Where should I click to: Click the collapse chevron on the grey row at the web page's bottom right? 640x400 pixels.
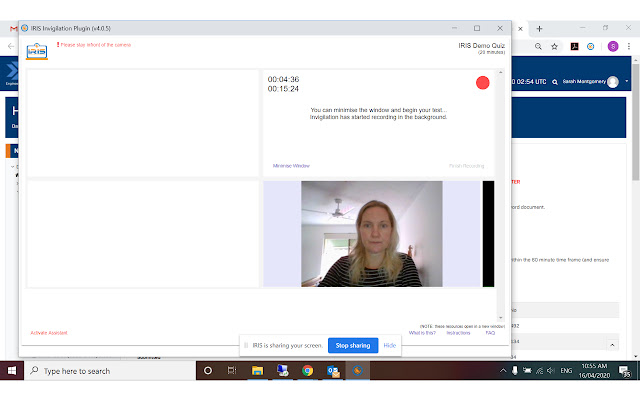612,345
